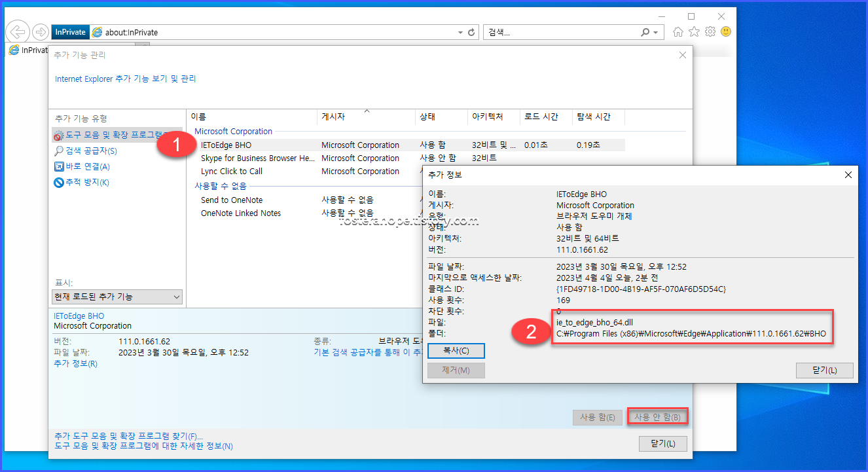868x472 pixels.
Task: Click the 사용 안 함(B) button
Action: click(657, 417)
